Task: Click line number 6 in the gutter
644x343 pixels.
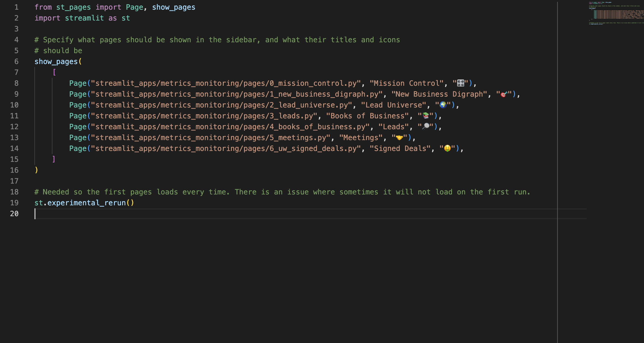Action: 16,62
